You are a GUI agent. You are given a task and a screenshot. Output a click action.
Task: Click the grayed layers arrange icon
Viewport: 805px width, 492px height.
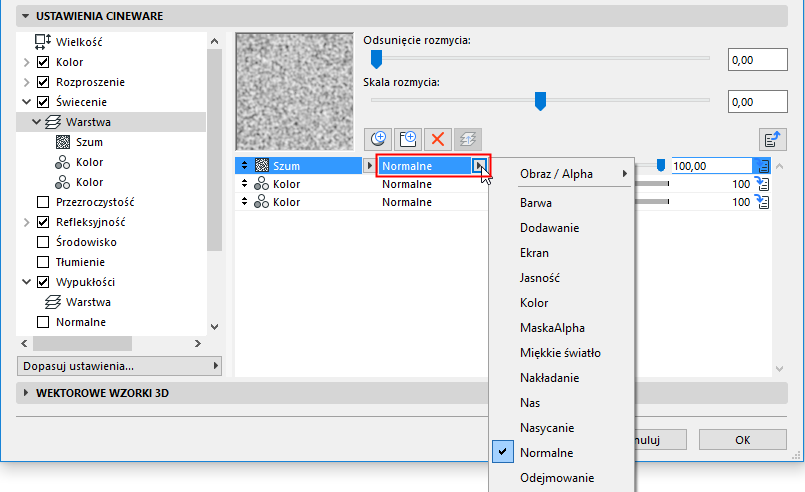pos(468,139)
